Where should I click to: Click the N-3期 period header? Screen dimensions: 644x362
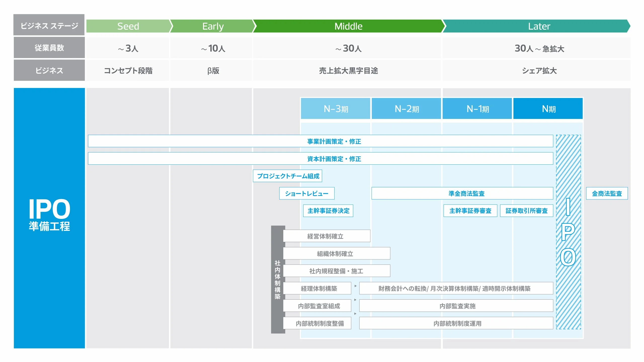point(336,109)
